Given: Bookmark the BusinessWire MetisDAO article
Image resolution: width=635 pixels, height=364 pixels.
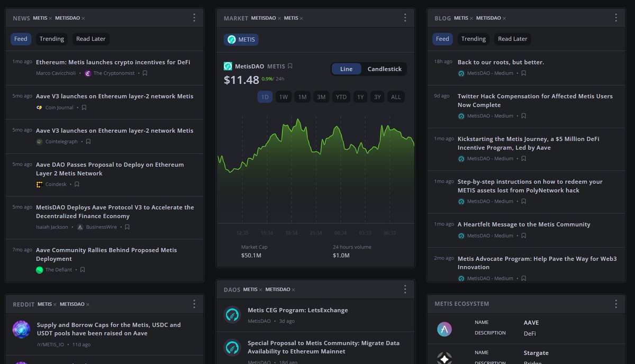Looking at the screenshot, I should point(127,227).
